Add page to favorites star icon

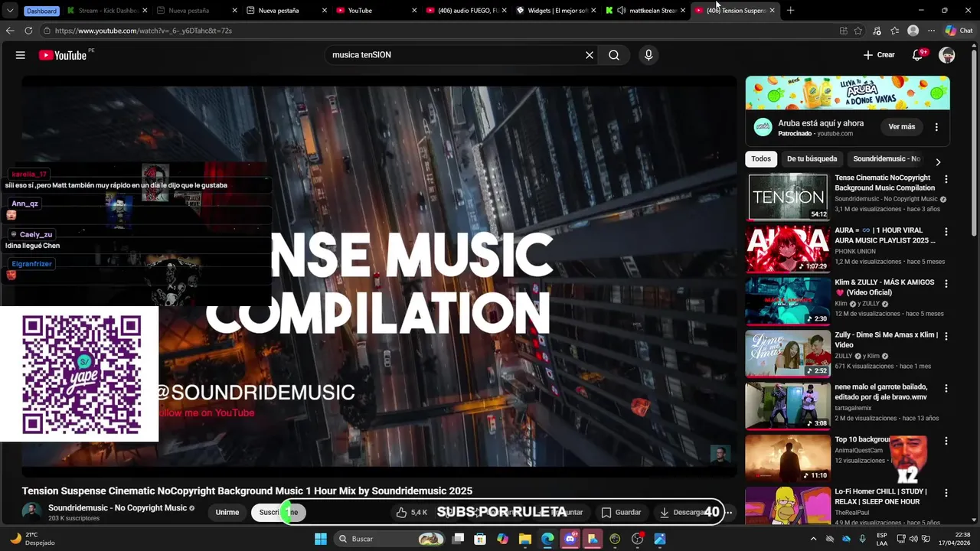(858, 31)
